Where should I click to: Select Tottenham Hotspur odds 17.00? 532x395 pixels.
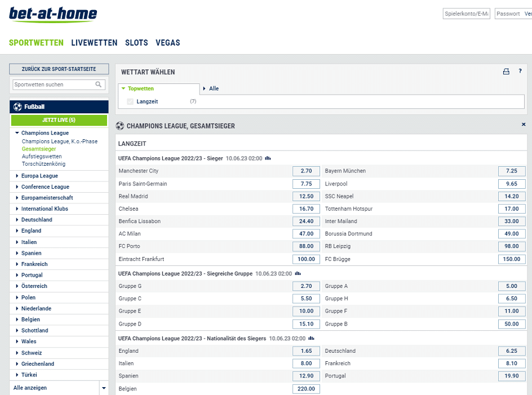(x=512, y=209)
